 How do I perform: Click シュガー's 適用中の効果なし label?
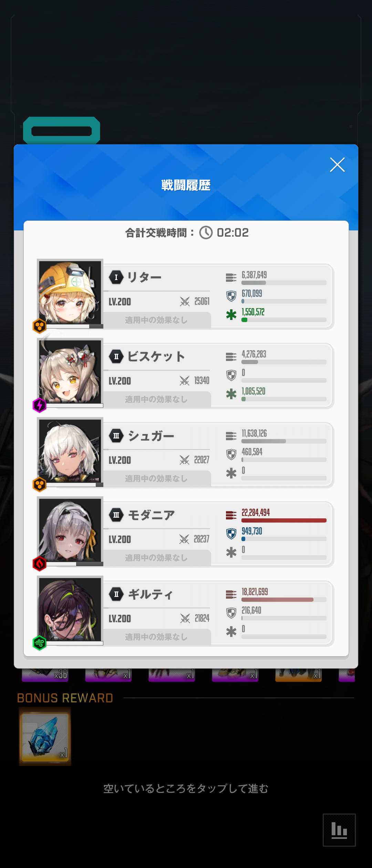[156, 478]
